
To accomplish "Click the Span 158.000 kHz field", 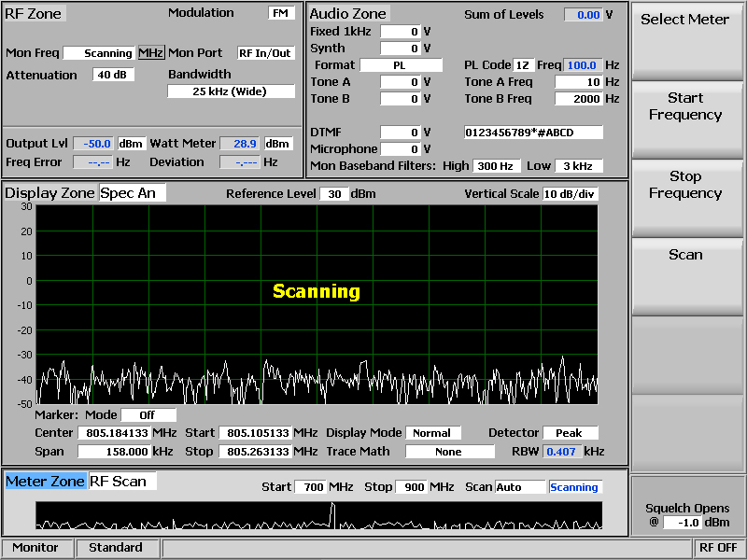I will click(x=114, y=452).
